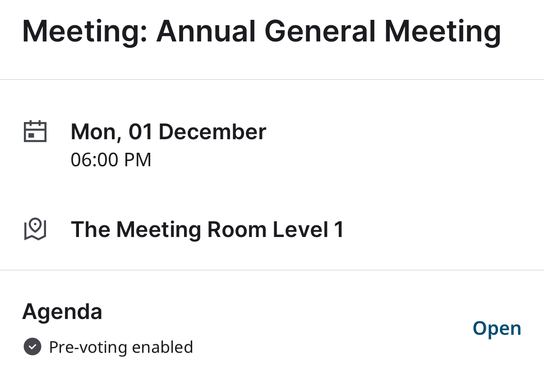Click the word Annual in the heading

click(206, 32)
